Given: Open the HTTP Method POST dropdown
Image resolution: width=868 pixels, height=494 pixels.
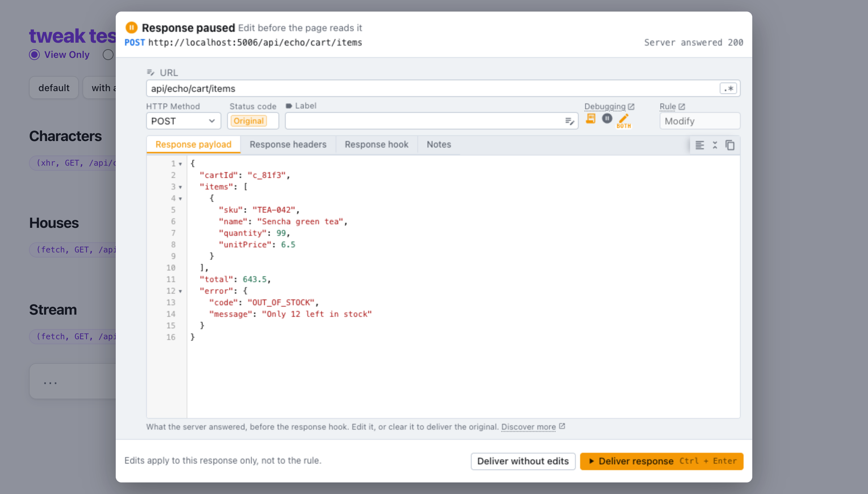Looking at the screenshot, I should tap(183, 121).
